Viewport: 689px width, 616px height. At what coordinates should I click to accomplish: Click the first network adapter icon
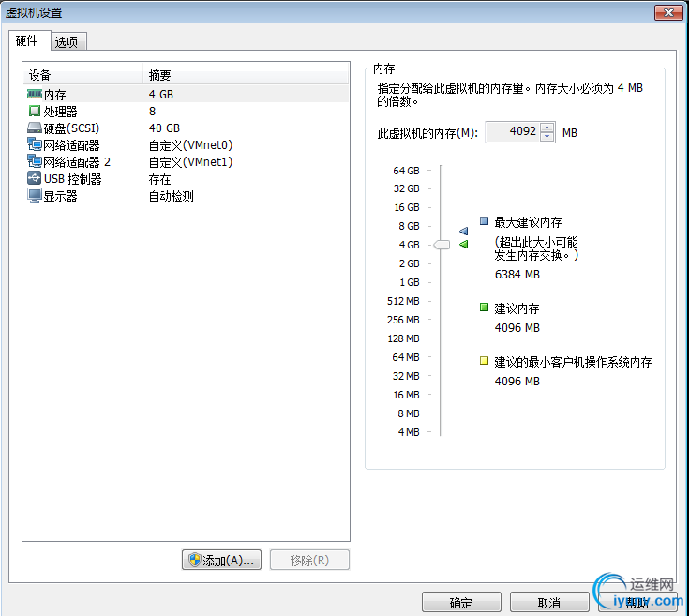point(35,144)
